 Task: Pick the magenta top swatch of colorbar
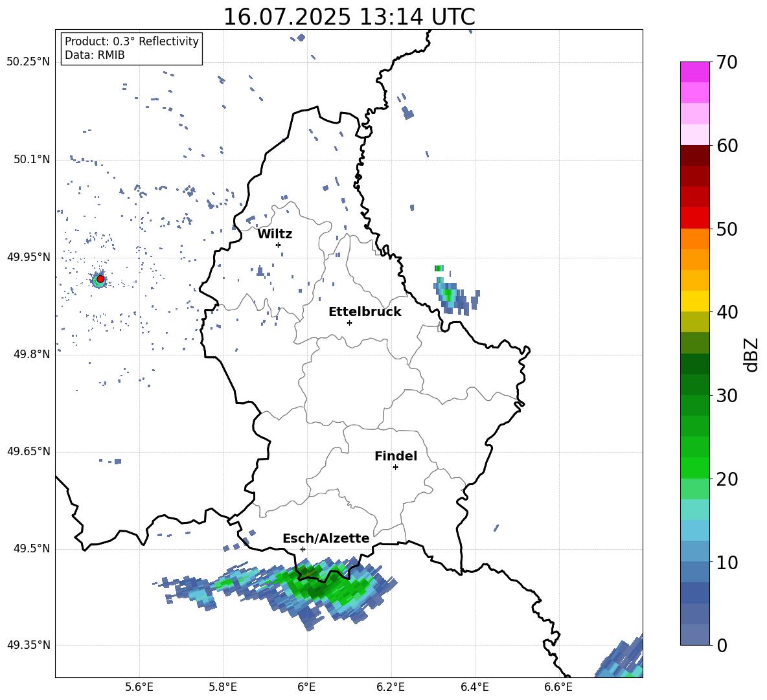694,72
